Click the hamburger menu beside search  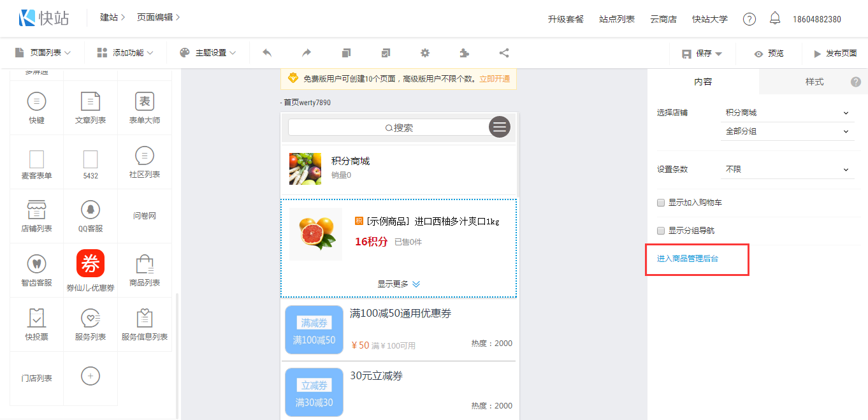pos(500,127)
